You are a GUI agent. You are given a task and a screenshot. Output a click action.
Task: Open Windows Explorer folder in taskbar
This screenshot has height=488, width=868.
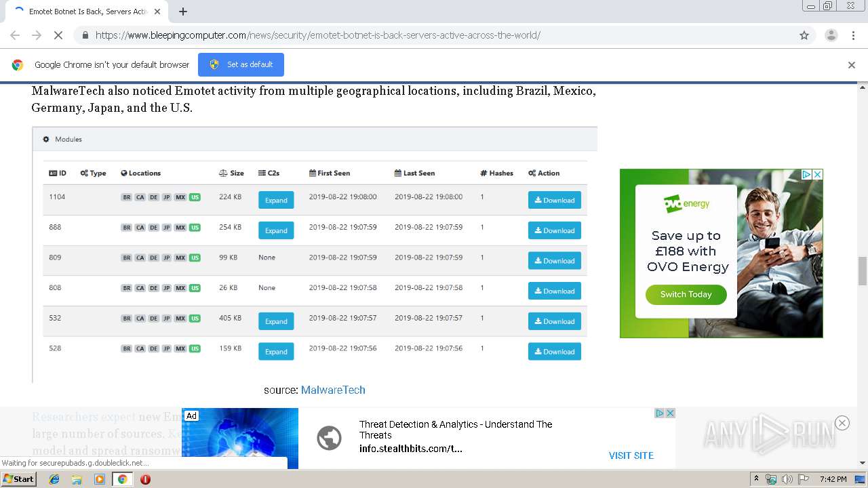tap(77, 479)
